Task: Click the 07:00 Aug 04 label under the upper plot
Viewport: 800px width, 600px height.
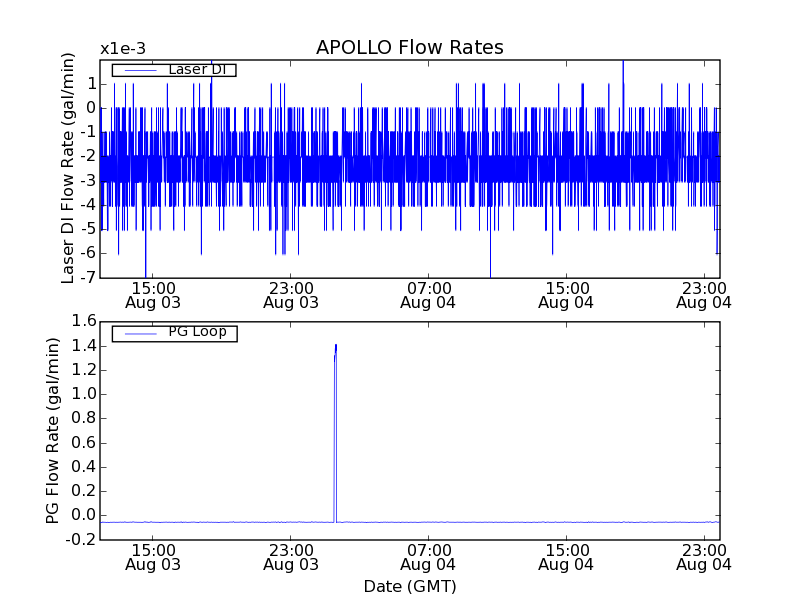Action: pos(428,294)
